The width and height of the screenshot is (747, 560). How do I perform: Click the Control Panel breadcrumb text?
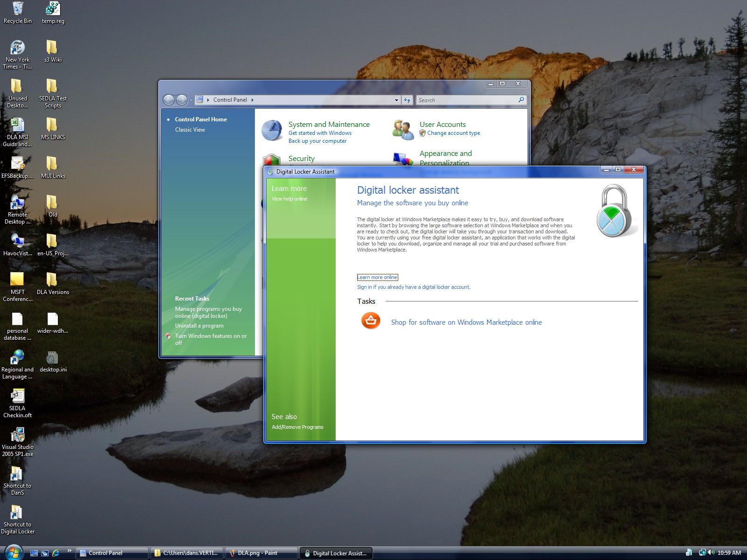230,100
